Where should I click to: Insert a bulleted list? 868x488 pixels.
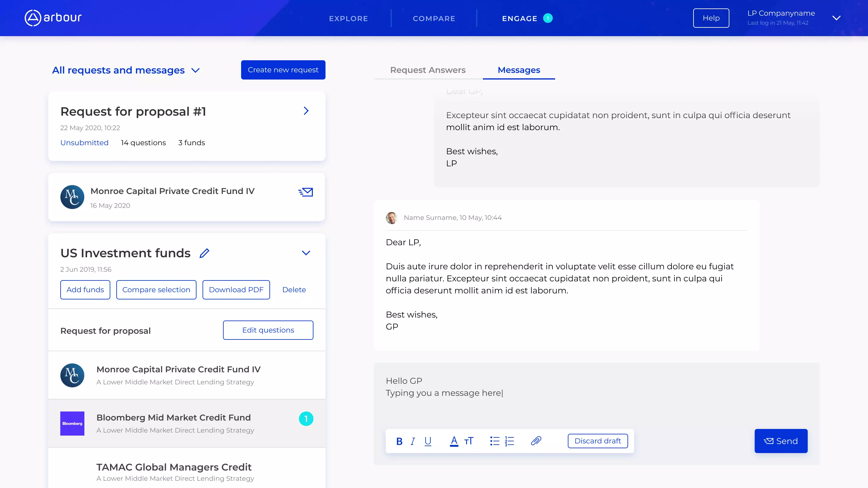coord(495,441)
